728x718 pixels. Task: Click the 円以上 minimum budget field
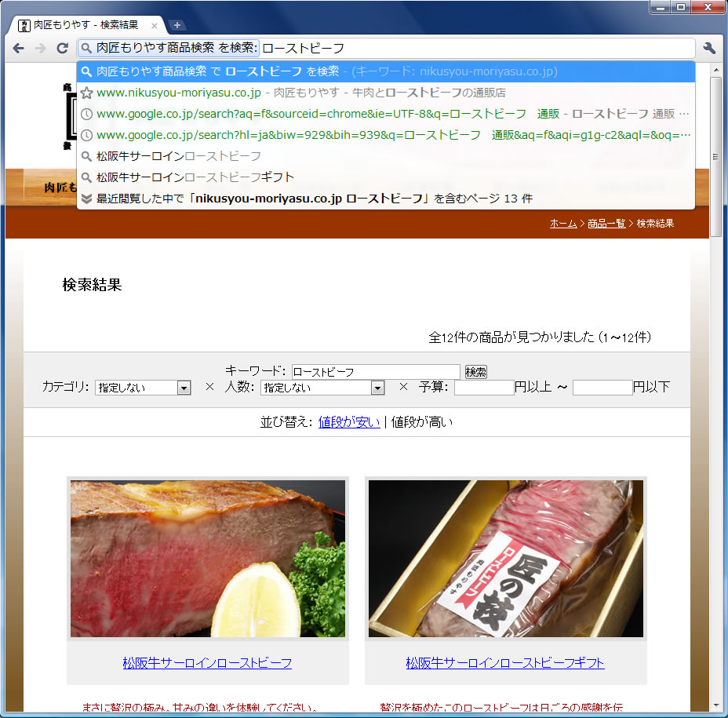point(484,388)
